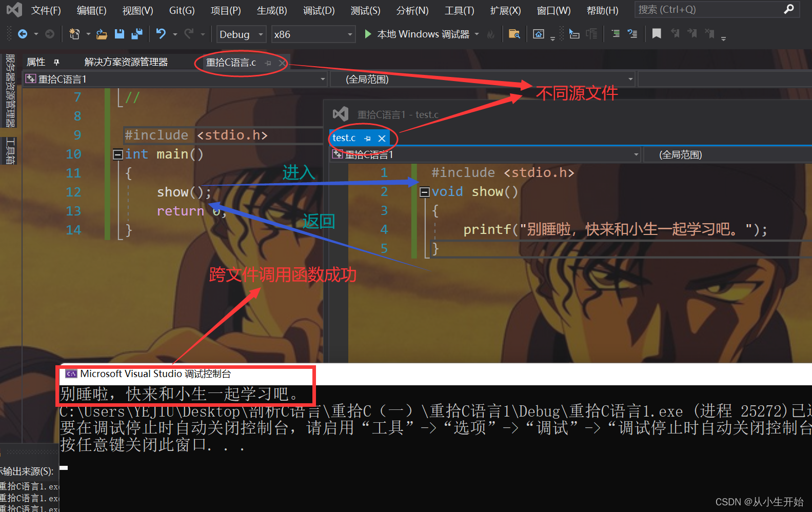Viewport: 812px width, 512px height.
Task: Open the Debug configuration dropdown
Action: [242, 34]
